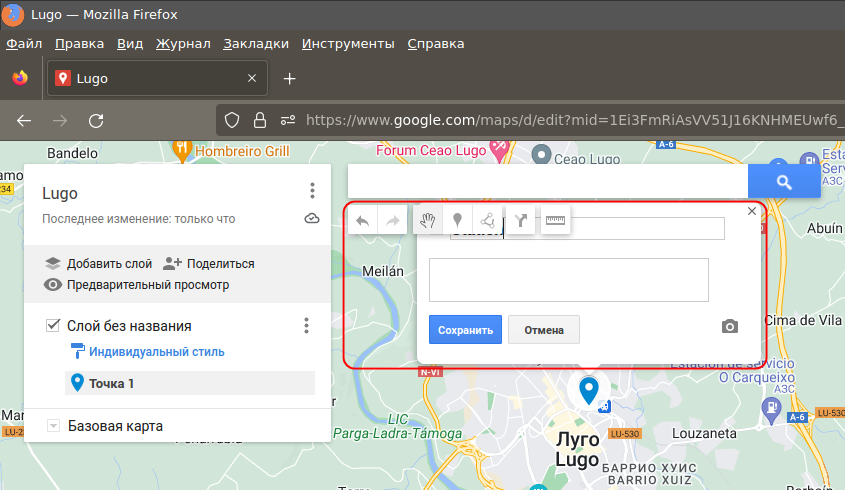Click the Forum Ceao Lugo marker
845x490 pixels.
point(500,151)
